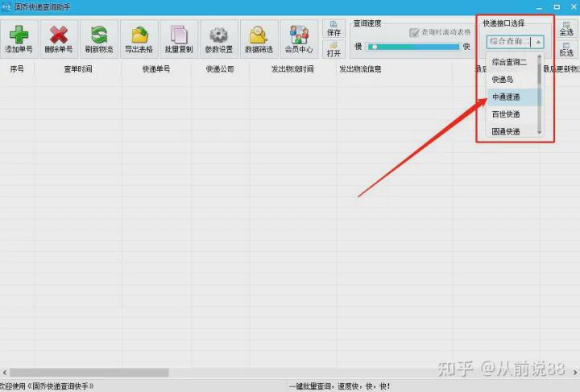
Task: Click the horizontal scrollbar left arrow
Action: [5, 372]
